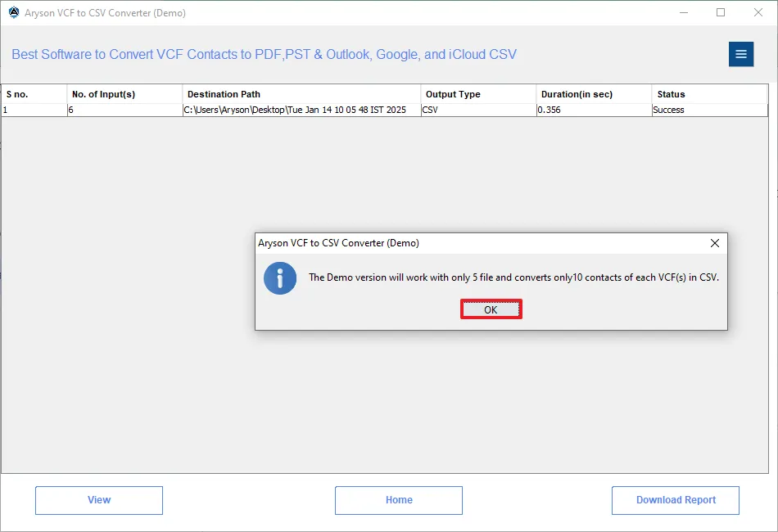Select the S no. column header
Screen dimensions: 778x532
pos(34,94)
